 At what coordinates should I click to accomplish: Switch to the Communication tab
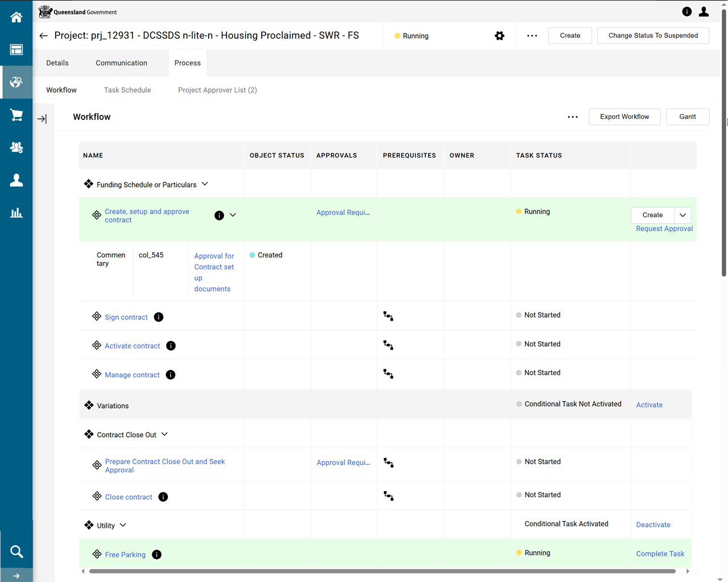tap(121, 63)
